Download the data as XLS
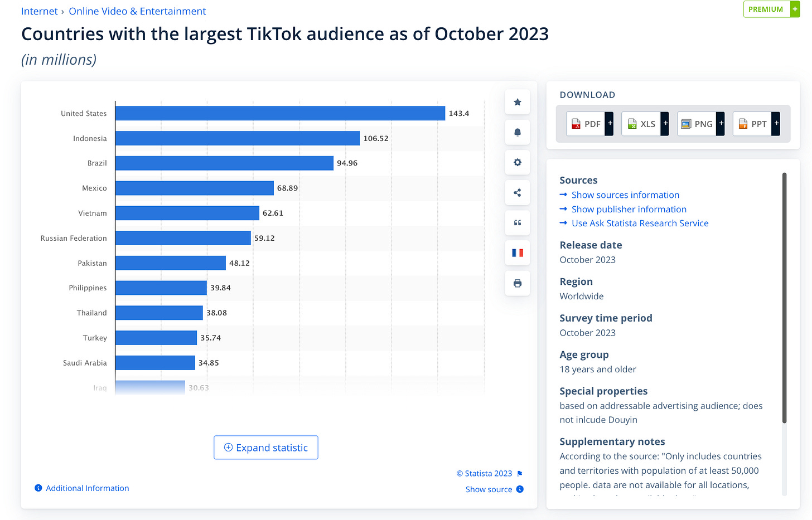This screenshot has height=520, width=812. 641,123
